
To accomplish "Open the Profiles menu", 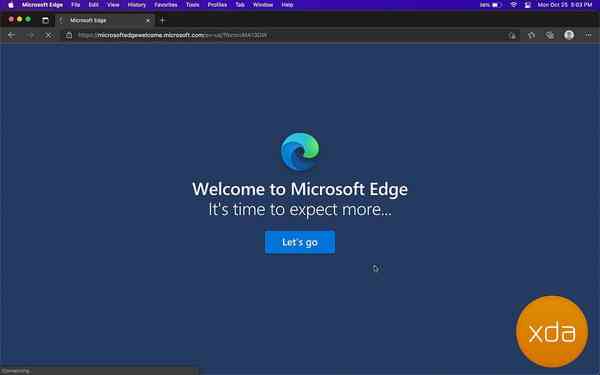I will pyautogui.click(x=217, y=5).
